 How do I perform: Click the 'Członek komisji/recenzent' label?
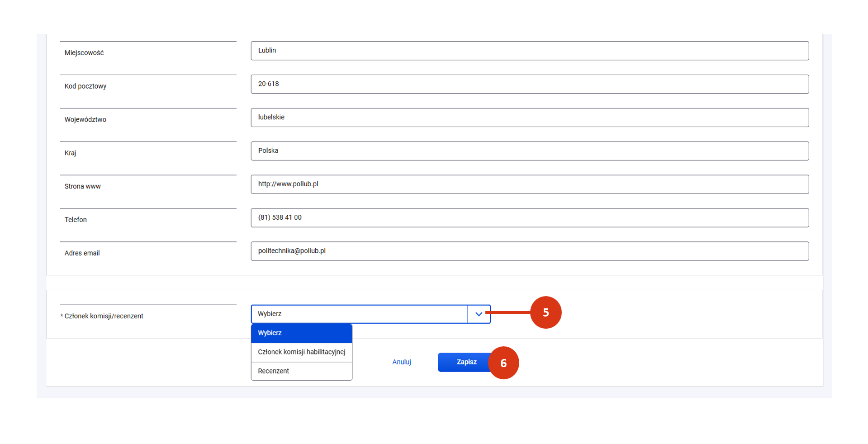click(104, 316)
